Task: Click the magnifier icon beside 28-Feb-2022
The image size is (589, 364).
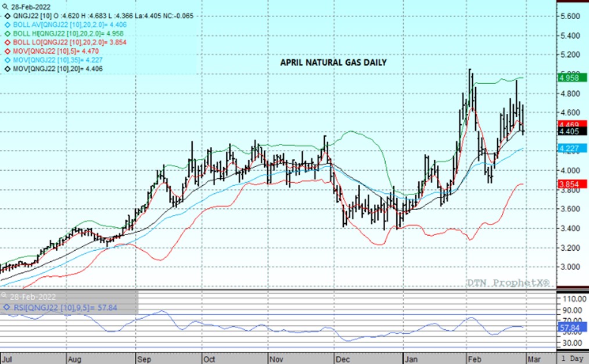Action: [6, 7]
